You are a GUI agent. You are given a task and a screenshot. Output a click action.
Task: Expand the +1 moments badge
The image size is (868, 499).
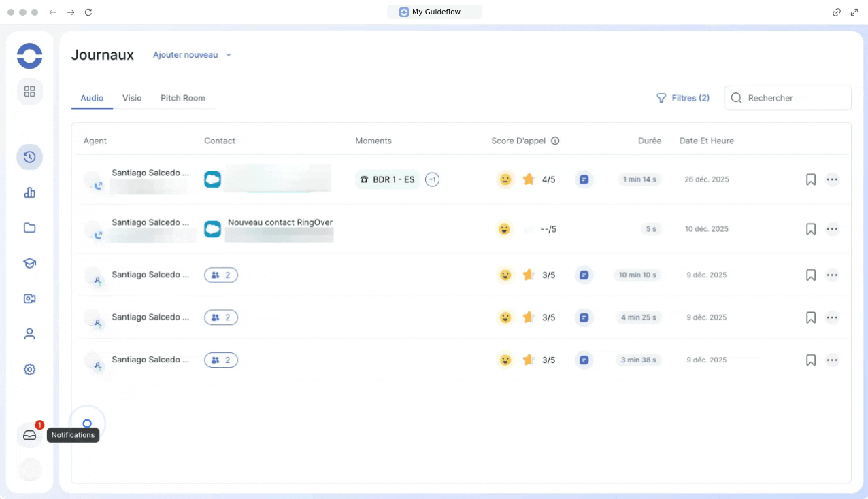point(432,179)
